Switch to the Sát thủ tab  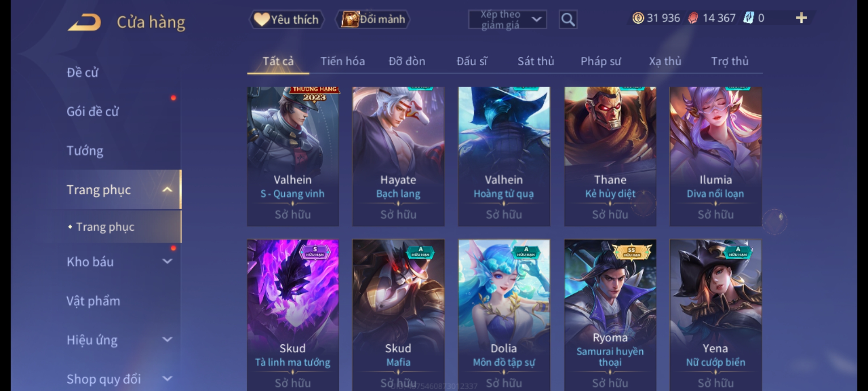(x=536, y=61)
